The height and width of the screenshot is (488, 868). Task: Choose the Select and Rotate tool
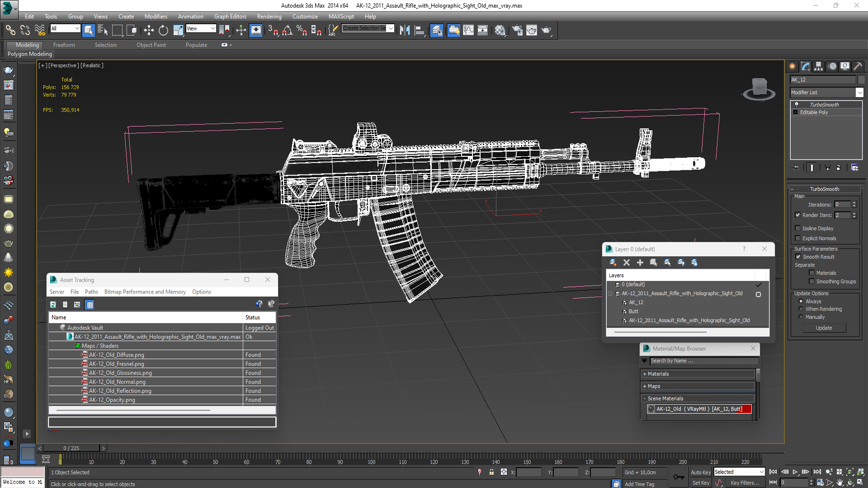tap(163, 30)
